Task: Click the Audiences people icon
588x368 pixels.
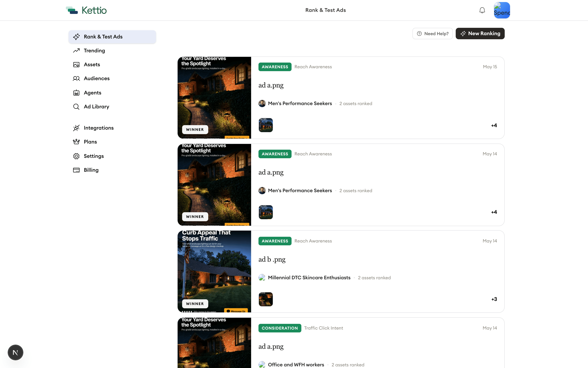Action: (76, 78)
